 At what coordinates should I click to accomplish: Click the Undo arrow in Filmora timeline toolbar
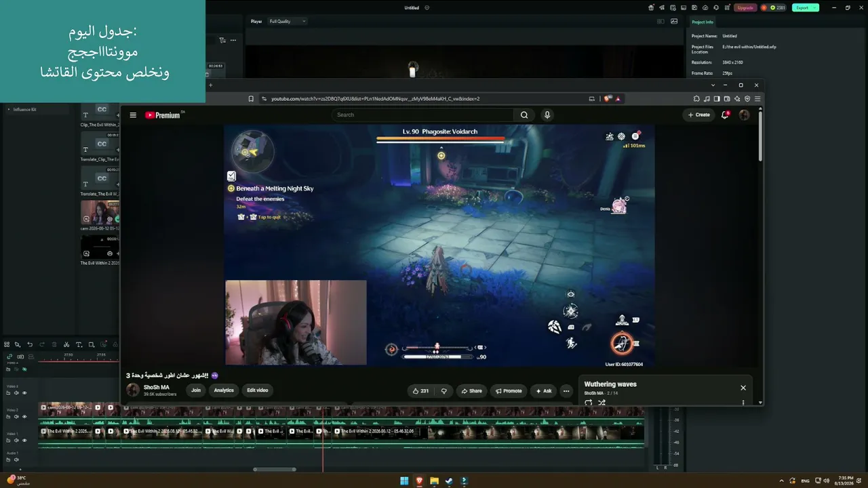pos(30,344)
